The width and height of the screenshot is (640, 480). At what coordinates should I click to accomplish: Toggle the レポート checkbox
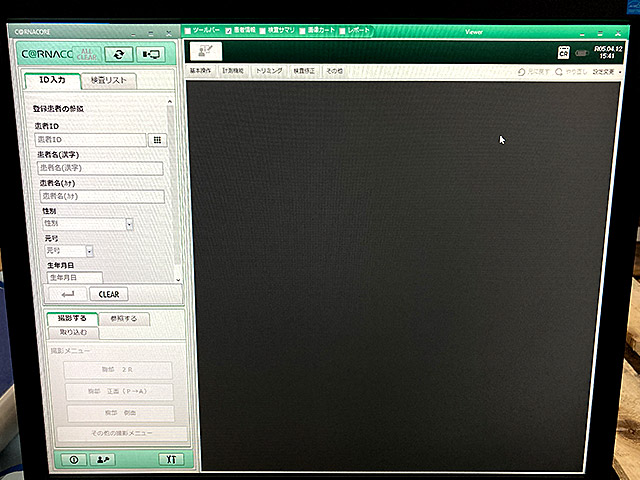pyautogui.click(x=342, y=31)
